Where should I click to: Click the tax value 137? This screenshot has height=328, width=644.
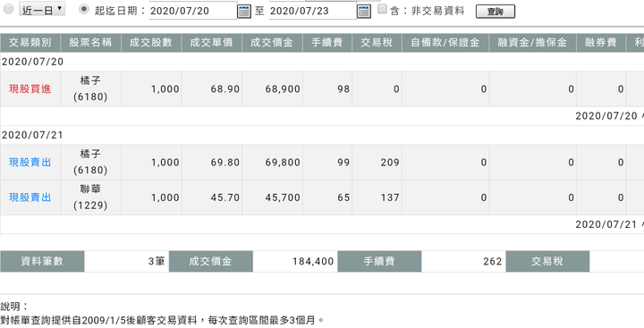pos(390,198)
